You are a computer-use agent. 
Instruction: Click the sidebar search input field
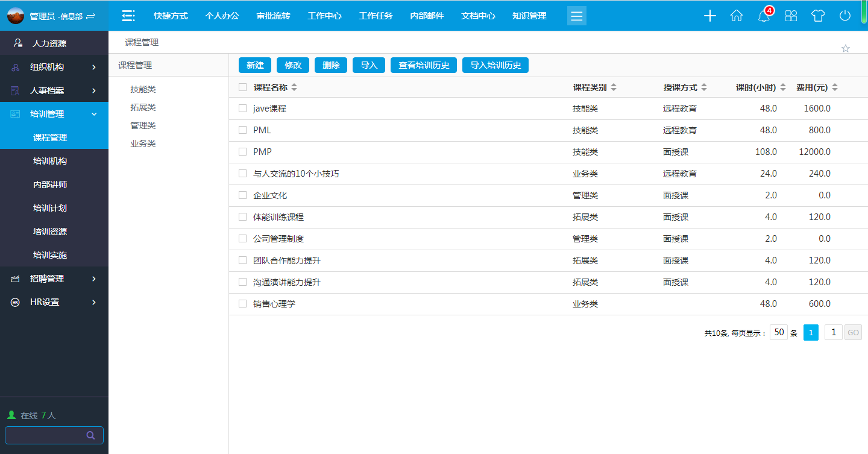(x=54, y=435)
